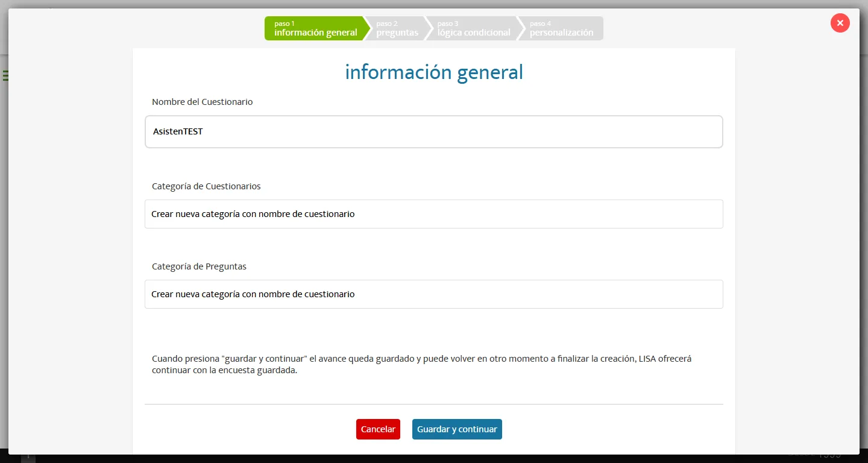The image size is (868, 463).
Task: Click the paso 3 lógica condicional chevron
Action: pyautogui.click(x=474, y=28)
